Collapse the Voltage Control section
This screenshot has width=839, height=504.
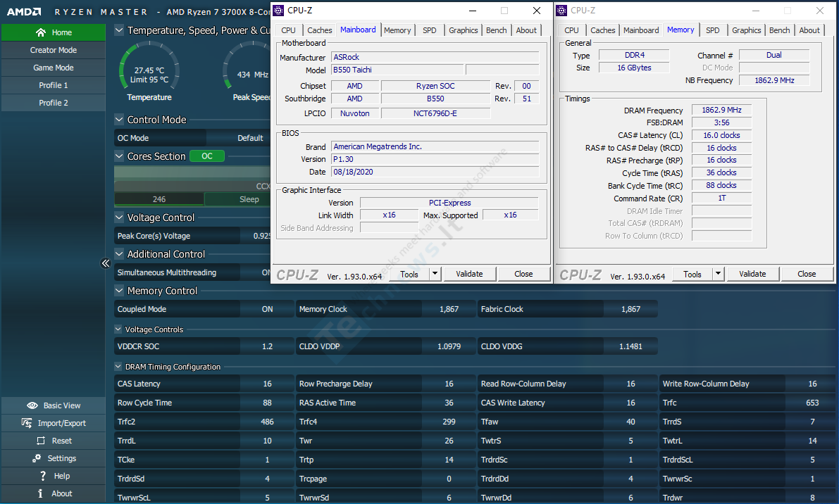119,218
